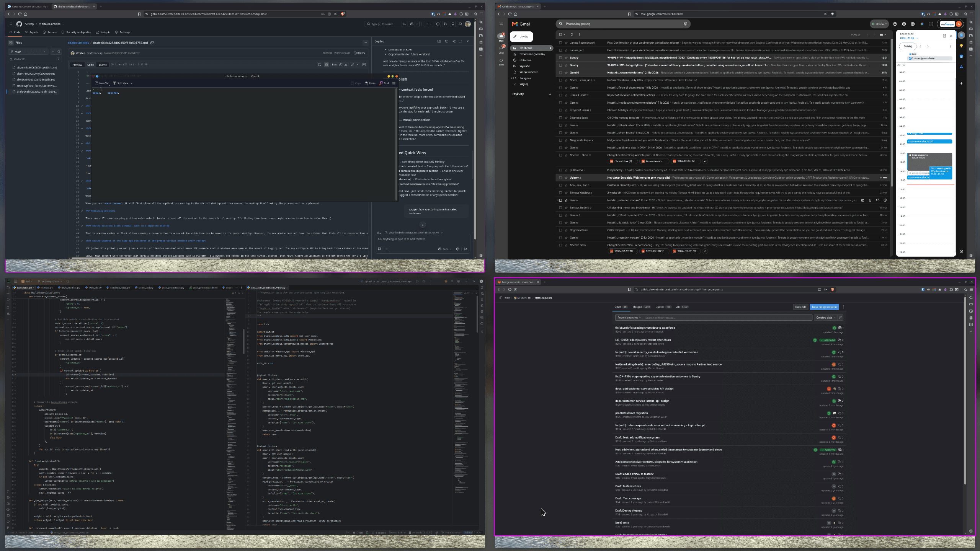Click New Tab in the Konsole window
The image size is (980, 551).
(x=102, y=83)
